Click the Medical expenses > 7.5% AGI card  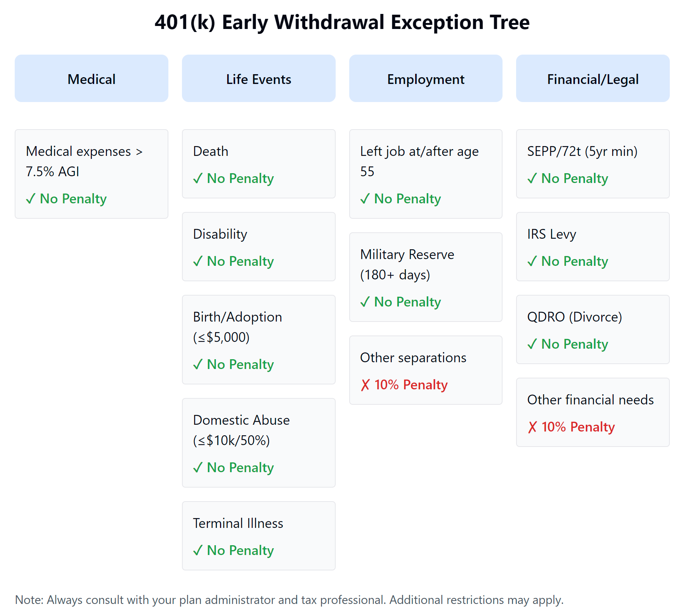[92, 174]
